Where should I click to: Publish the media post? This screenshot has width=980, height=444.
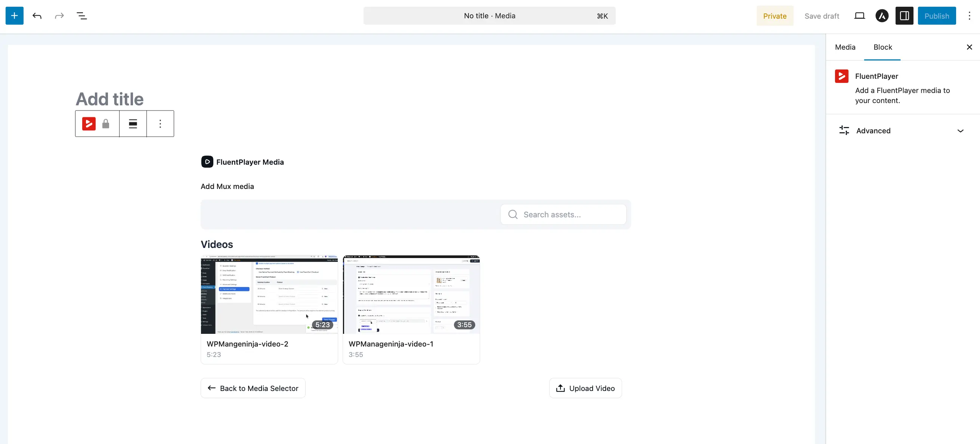[x=937, y=16]
